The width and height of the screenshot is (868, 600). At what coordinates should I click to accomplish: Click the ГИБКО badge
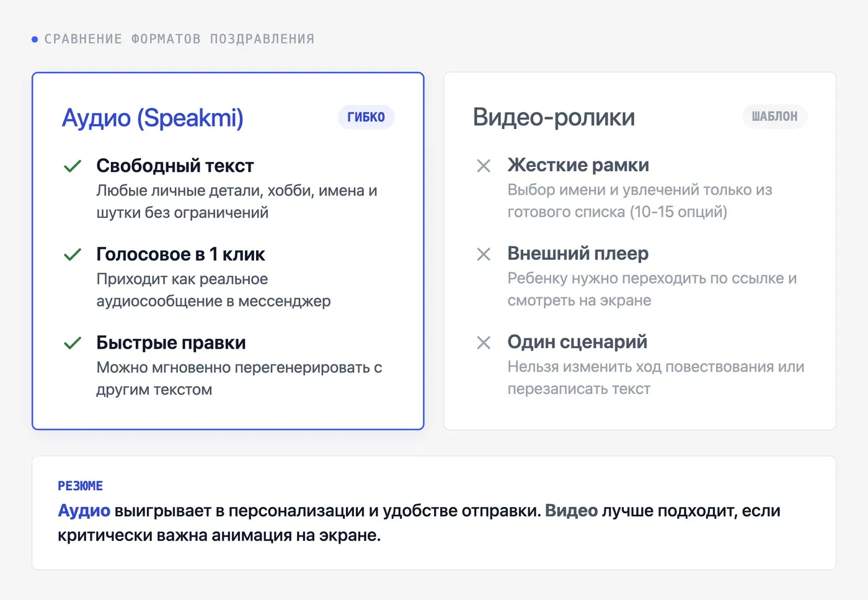click(x=366, y=117)
